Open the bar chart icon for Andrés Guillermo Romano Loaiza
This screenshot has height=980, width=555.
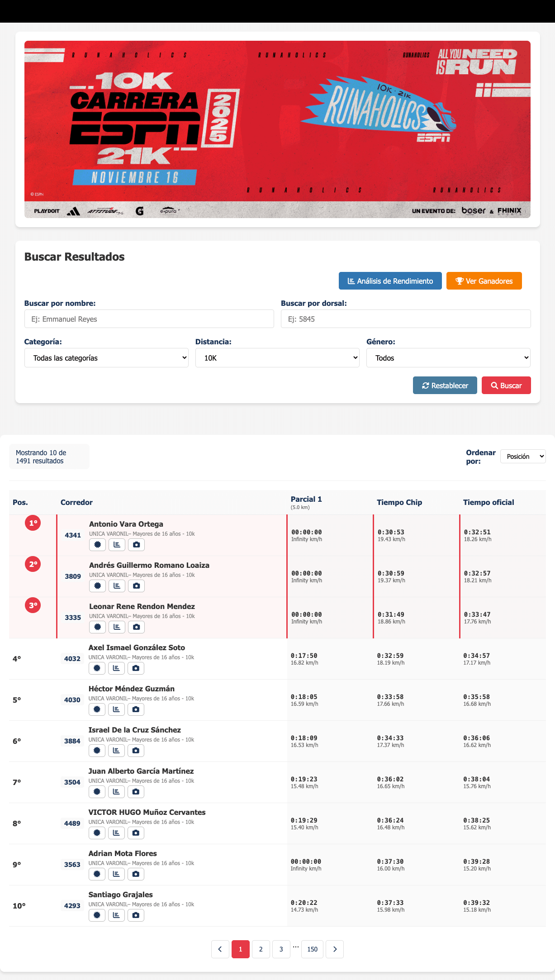(117, 586)
